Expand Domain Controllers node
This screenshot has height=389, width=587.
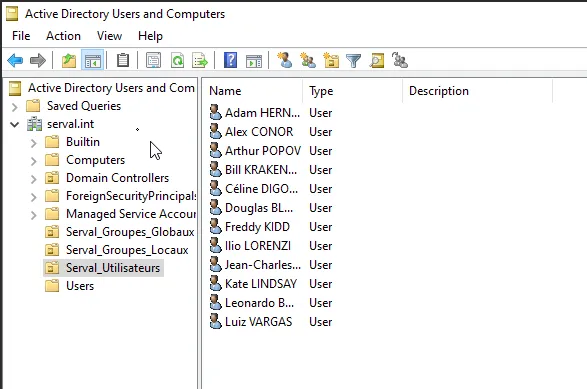point(34,179)
